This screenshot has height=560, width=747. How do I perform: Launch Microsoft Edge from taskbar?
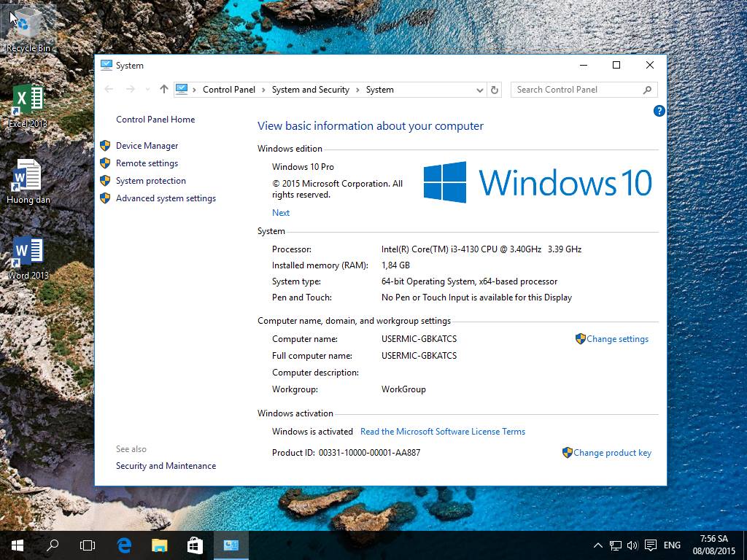tap(124, 545)
